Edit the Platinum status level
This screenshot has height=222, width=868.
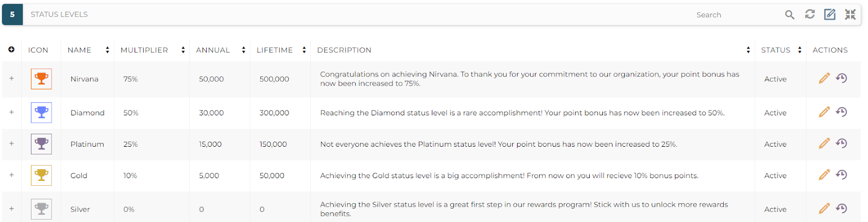point(824,143)
